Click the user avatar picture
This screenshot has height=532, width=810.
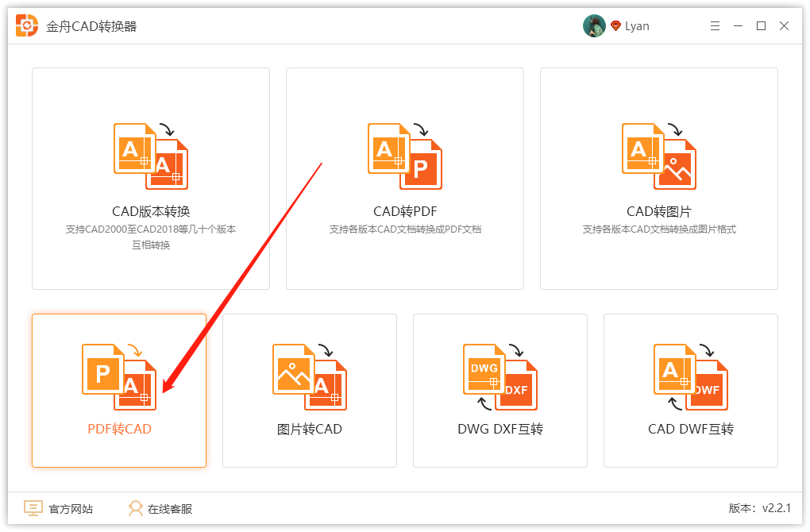tap(594, 26)
